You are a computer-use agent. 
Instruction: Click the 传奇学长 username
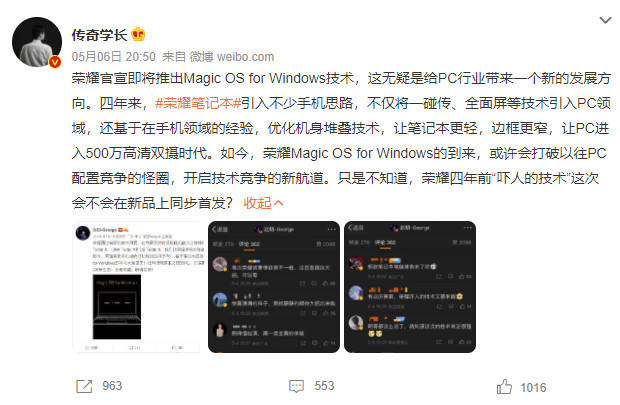pyautogui.click(x=99, y=35)
